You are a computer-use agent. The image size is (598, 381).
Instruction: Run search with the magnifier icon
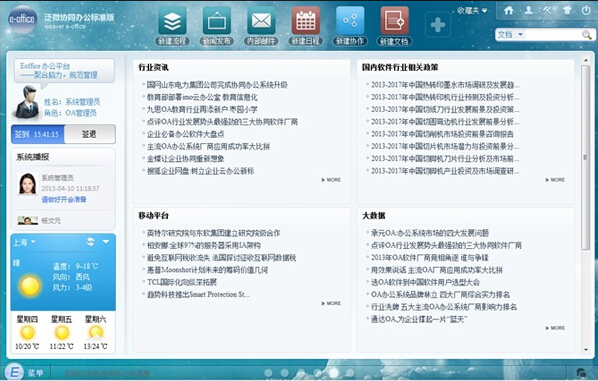[x=587, y=35]
